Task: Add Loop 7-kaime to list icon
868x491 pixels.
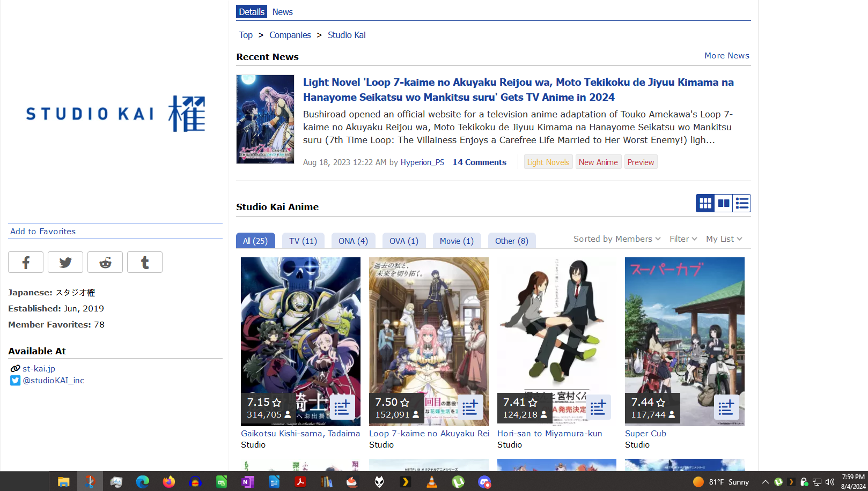Action: click(x=470, y=407)
